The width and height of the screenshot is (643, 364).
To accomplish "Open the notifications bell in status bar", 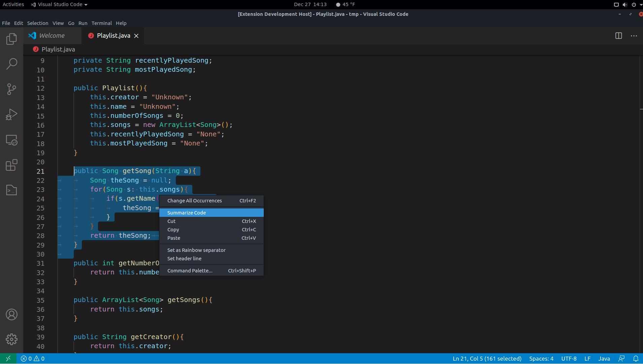I will tap(636, 359).
